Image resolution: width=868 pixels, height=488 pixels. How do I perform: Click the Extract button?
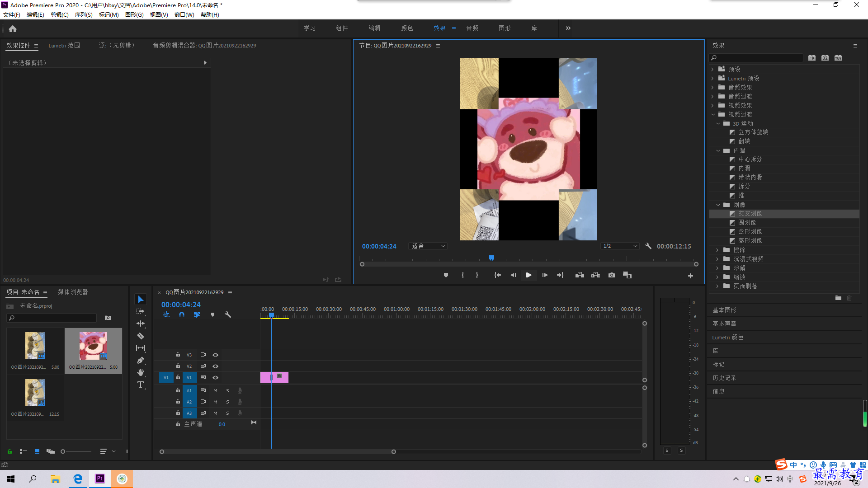point(595,275)
